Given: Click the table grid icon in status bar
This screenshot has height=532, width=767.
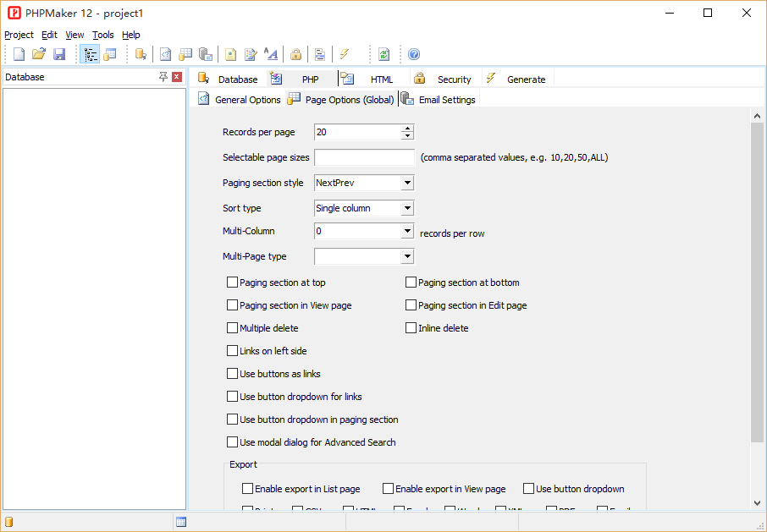Looking at the screenshot, I should (181, 522).
